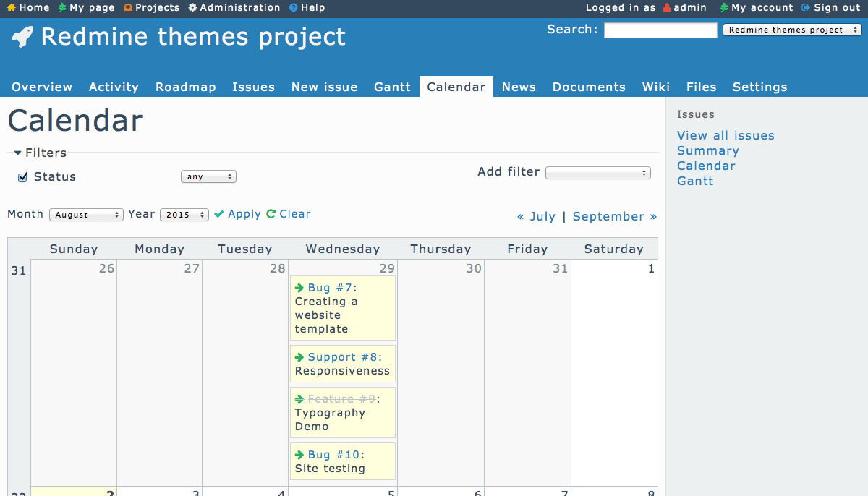The height and width of the screenshot is (496, 868).
Task: Click the green arrow on Bug #7
Action: click(x=299, y=288)
